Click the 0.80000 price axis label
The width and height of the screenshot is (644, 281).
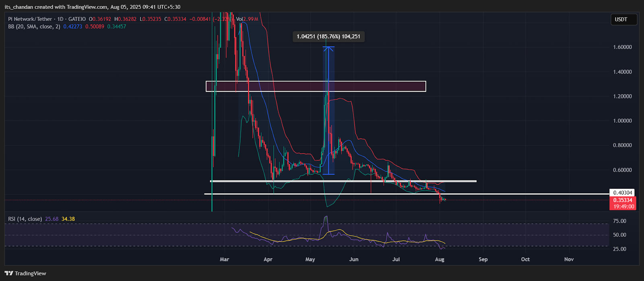[622, 146]
